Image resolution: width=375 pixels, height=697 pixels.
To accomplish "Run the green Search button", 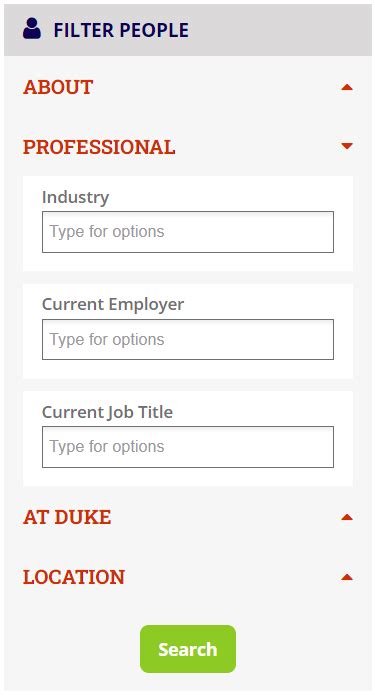I will pyautogui.click(x=188, y=649).
